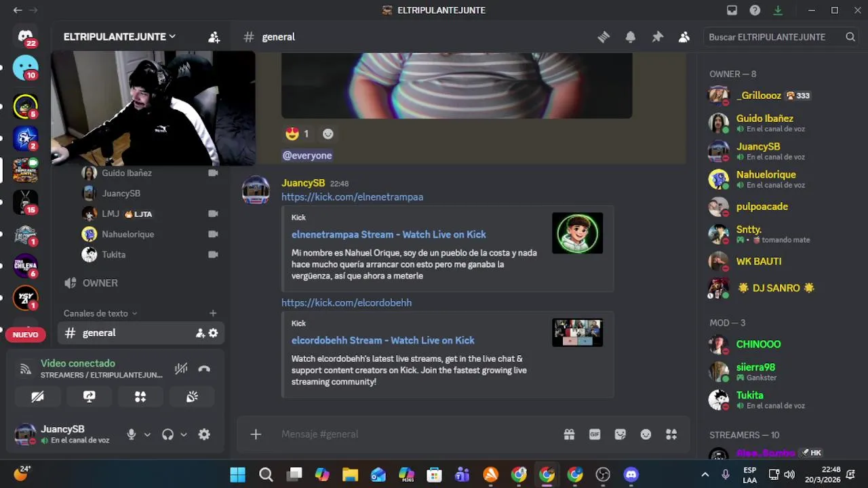The width and height of the screenshot is (868, 488).
Task: Open GIF picker button
Action: click(x=595, y=434)
